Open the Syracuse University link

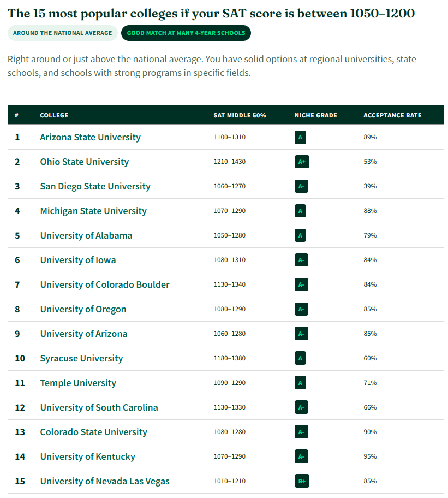[81, 358]
